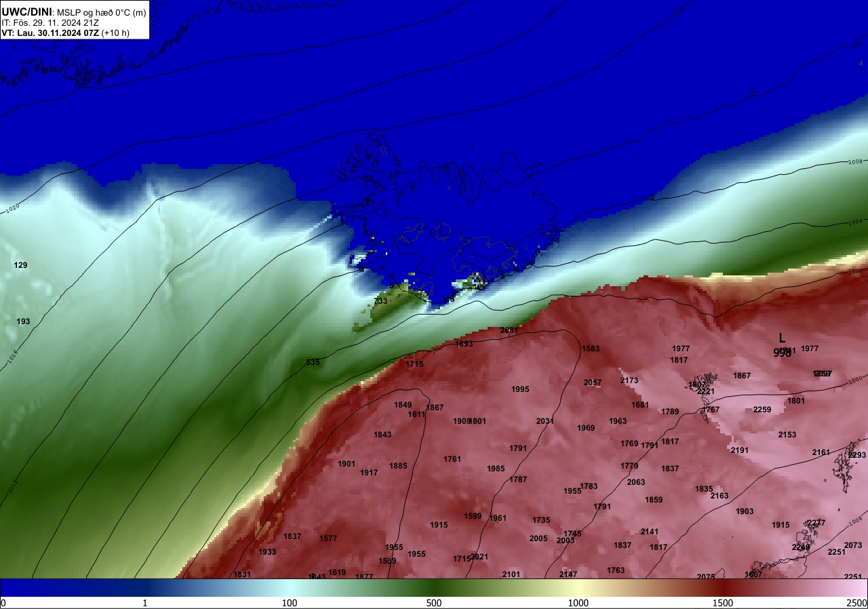
Task: Click the 2031 height value
Action: click(545, 421)
